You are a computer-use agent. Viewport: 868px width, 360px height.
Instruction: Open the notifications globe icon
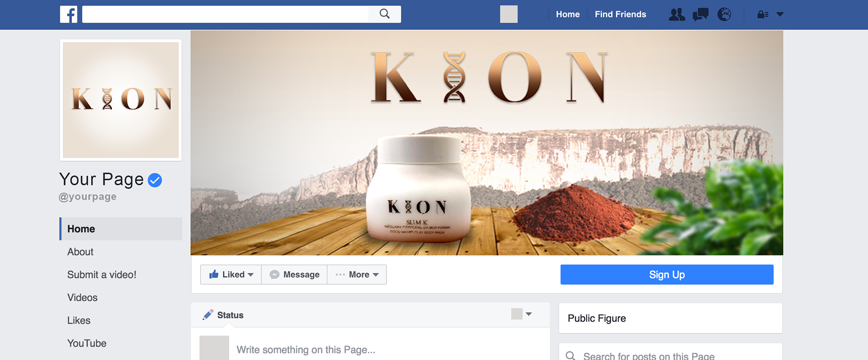(724, 14)
